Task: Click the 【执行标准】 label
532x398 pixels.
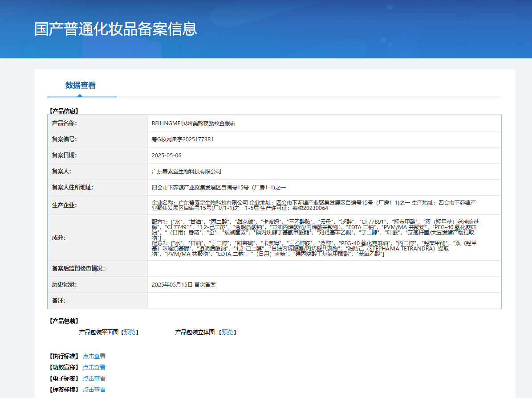Action: [x=64, y=356]
